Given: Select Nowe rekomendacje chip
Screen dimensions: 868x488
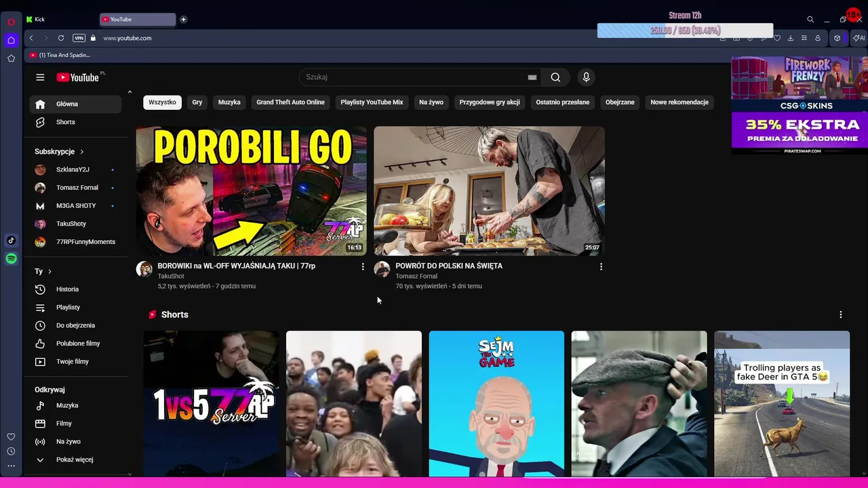Looking at the screenshot, I should 679,102.
